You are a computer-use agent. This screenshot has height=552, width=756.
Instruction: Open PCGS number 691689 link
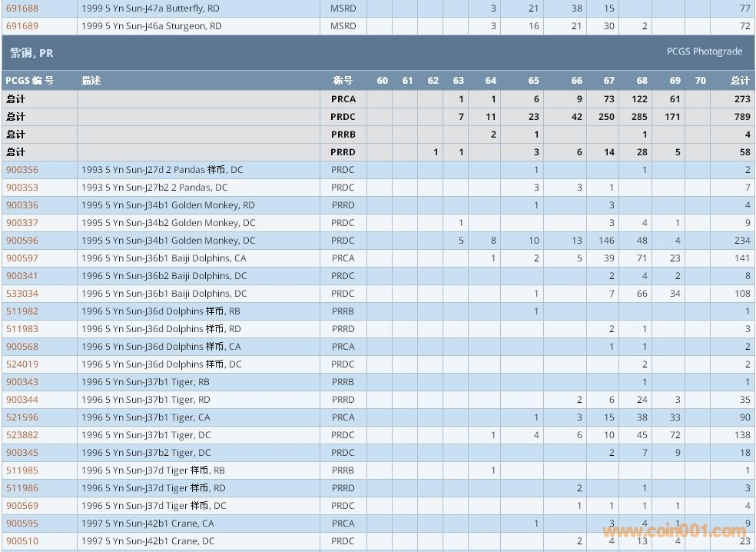[22, 26]
